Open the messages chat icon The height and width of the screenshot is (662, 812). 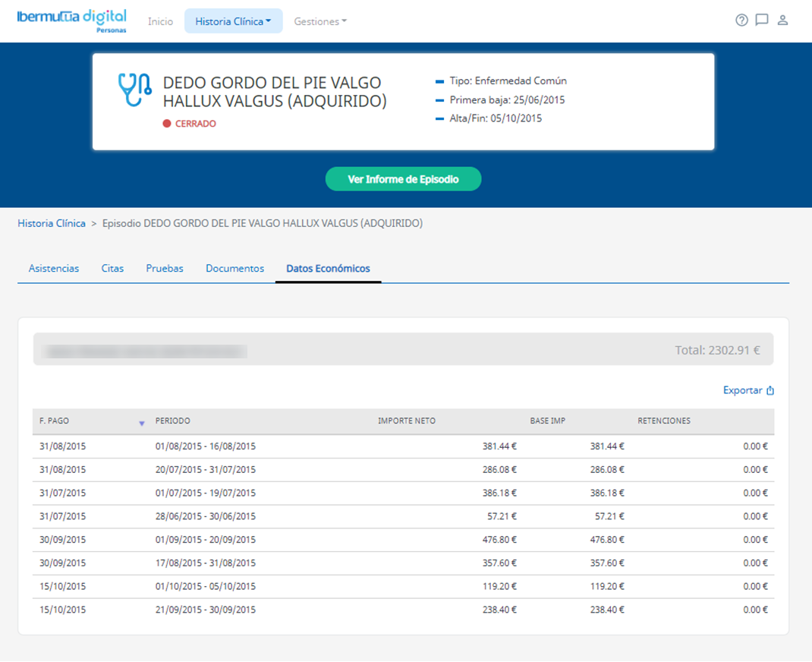pyautogui.click(x=762, y=20)
